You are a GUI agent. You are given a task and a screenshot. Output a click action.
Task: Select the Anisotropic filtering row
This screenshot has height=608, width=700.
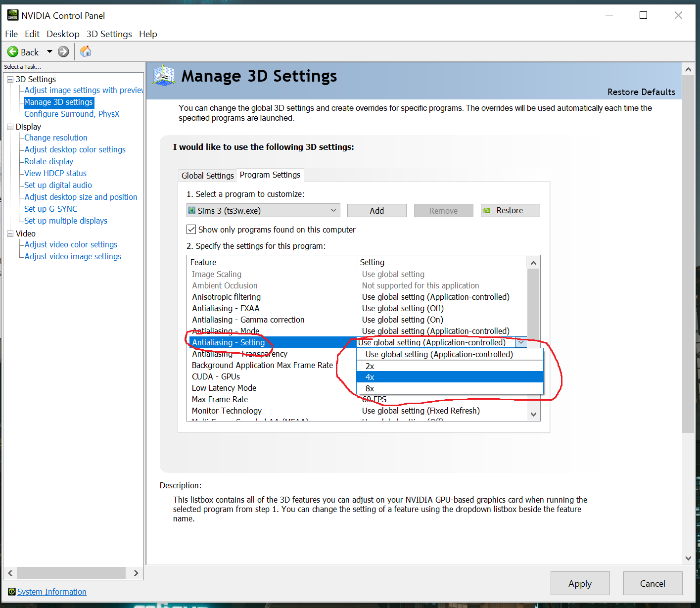coord(358,297)
